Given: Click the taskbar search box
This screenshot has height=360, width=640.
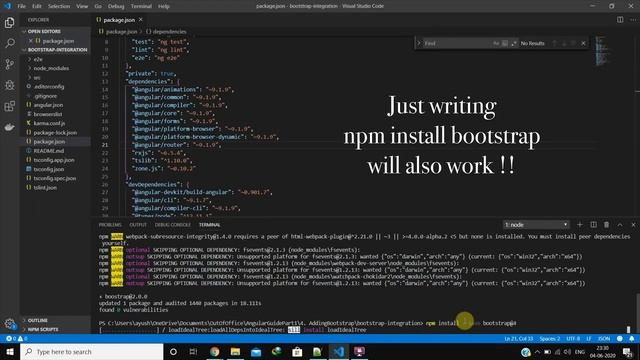Looking at the screenshot, I should point(91,352).
